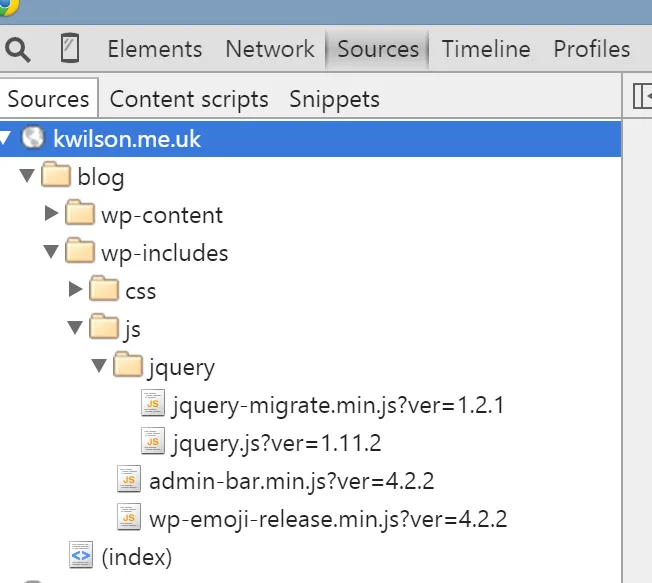This screenshot has width=652, height=583.
Task: Collapse the jquery folder arrow
Action: 99,366
